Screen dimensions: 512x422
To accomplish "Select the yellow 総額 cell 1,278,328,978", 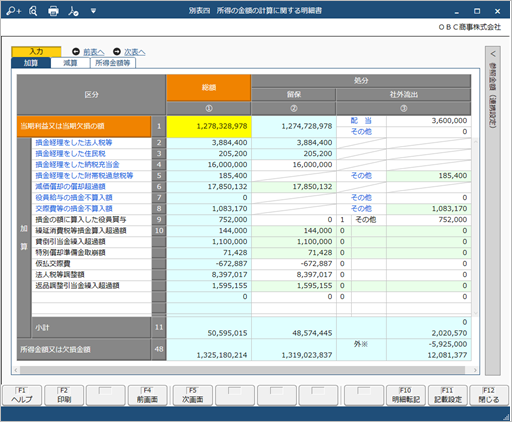I will (209, 126).
